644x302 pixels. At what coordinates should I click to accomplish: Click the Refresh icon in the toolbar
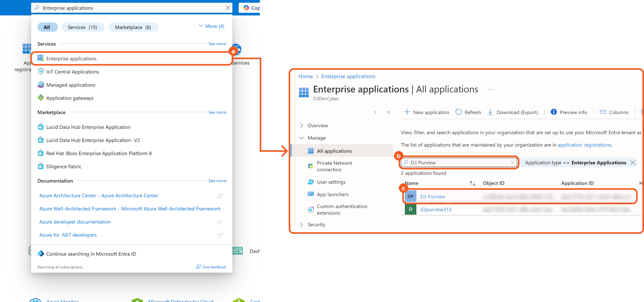pos(458,112)
